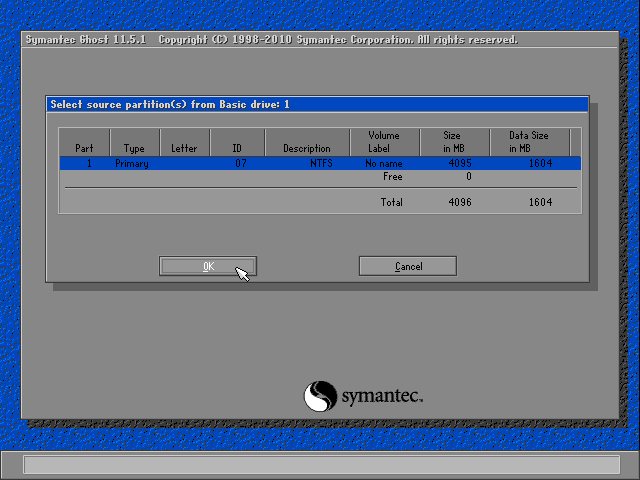Select partition 1 Primary NTFS row

[320, 163]
